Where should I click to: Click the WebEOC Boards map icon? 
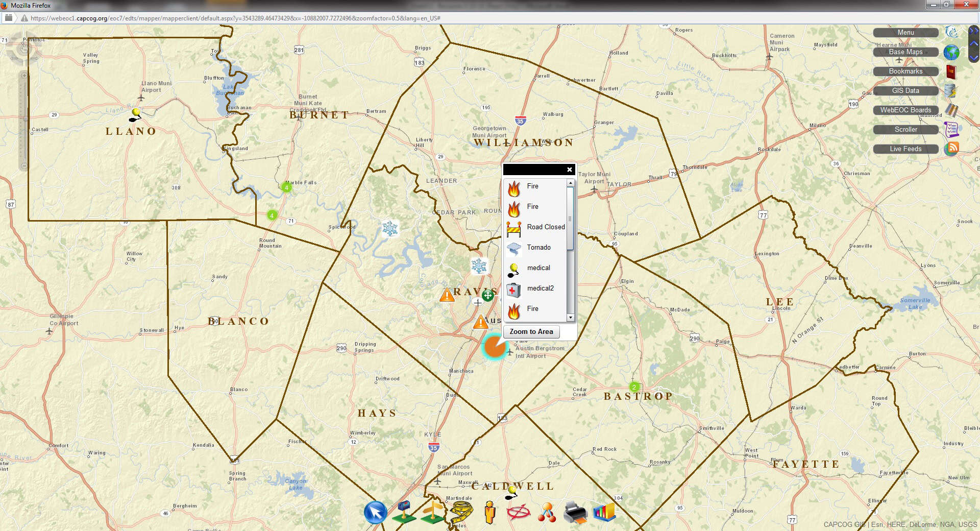[x=951, y=110]
